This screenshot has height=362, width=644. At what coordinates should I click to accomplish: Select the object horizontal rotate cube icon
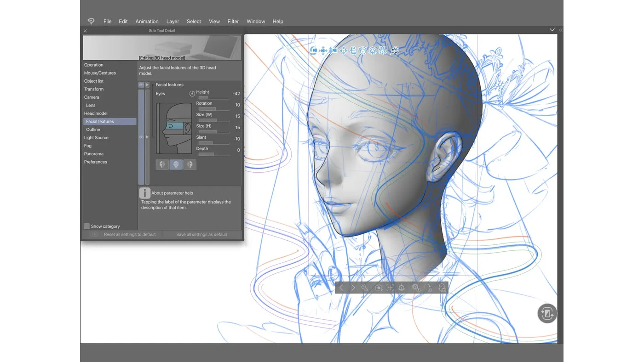363,51
